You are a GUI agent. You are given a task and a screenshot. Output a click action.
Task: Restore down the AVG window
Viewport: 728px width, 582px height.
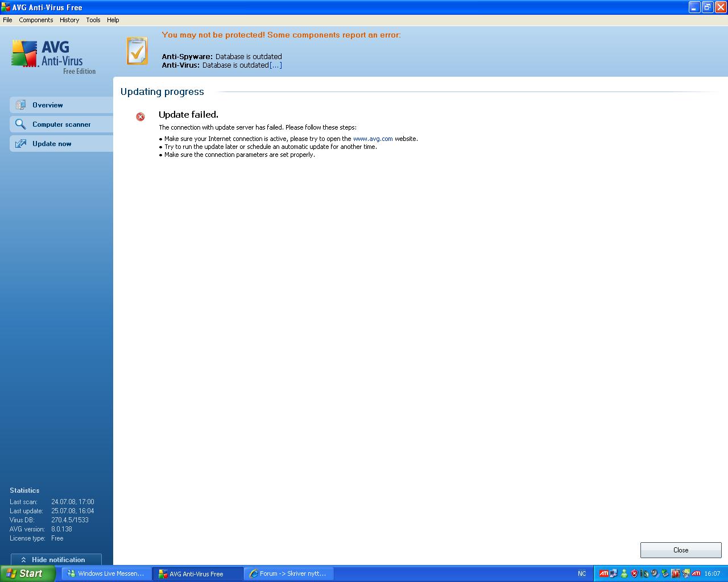708,7
